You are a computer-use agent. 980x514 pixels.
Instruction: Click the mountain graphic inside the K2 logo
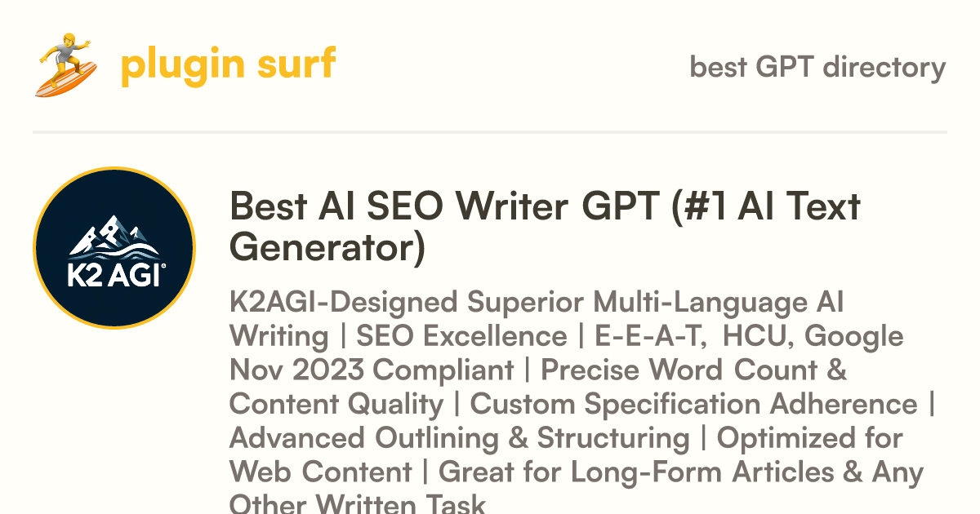(x=114, y=232)
